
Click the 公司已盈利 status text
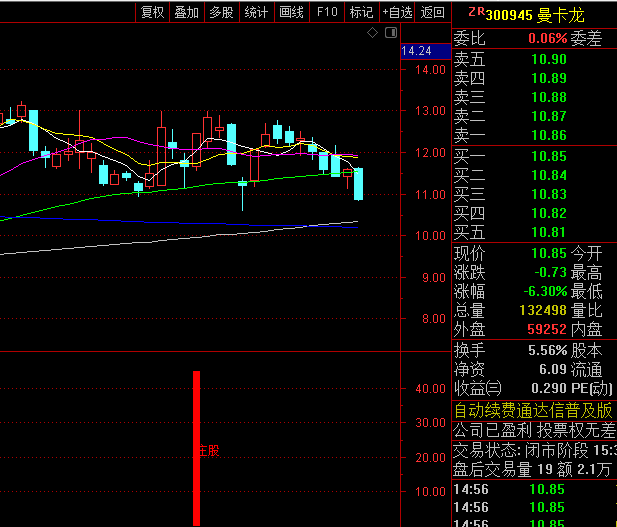(492, 431)
